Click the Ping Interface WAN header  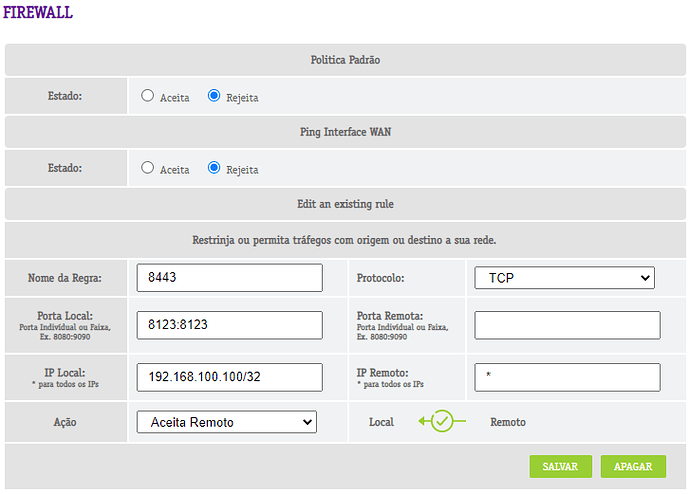tap(345, 132)
